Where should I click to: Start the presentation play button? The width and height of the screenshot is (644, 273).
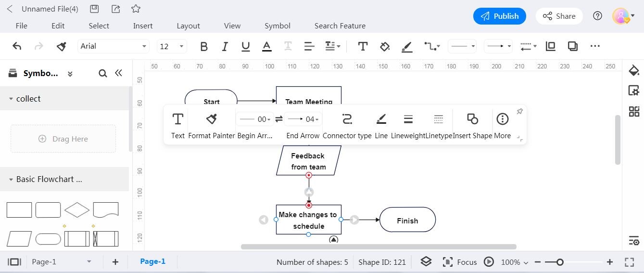(489, 262)
